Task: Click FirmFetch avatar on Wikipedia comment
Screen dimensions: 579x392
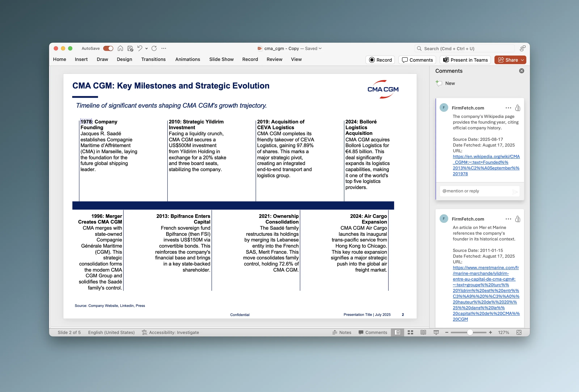Action: pyautogui.click(x=444, y=108)
